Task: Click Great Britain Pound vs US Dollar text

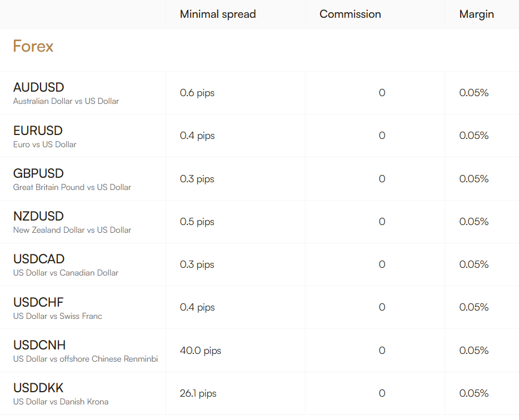Action: tap(72, 187)
